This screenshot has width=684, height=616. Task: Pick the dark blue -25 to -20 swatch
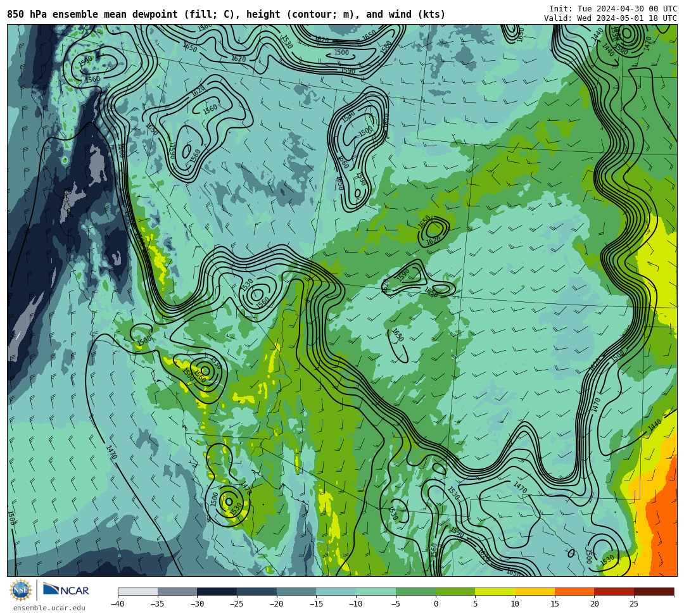tap(257, 591)
